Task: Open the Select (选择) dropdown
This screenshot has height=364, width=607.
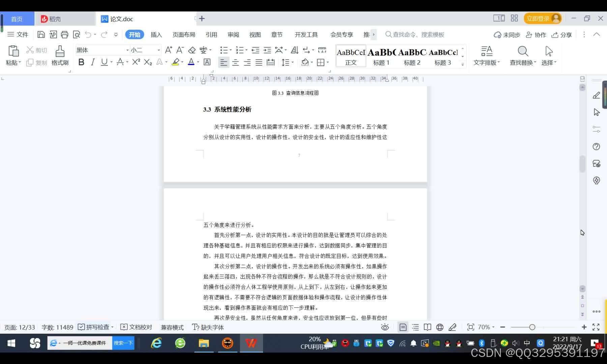Action: (549, 63)
